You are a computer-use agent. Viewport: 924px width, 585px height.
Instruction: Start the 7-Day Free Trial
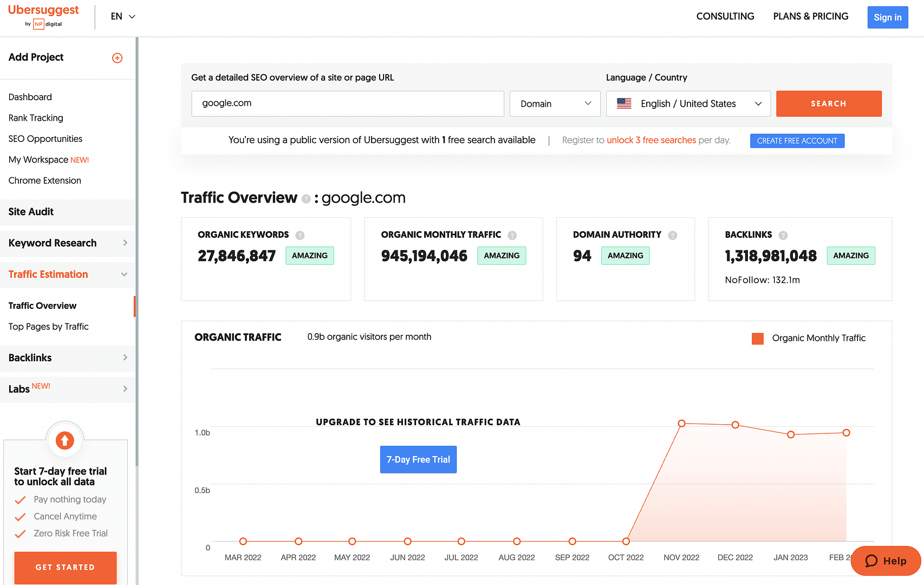click(x=418, y=459)
